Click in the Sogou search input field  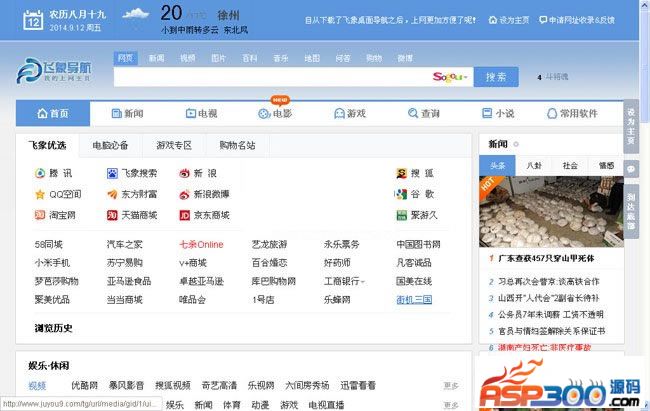click(272, 77)
